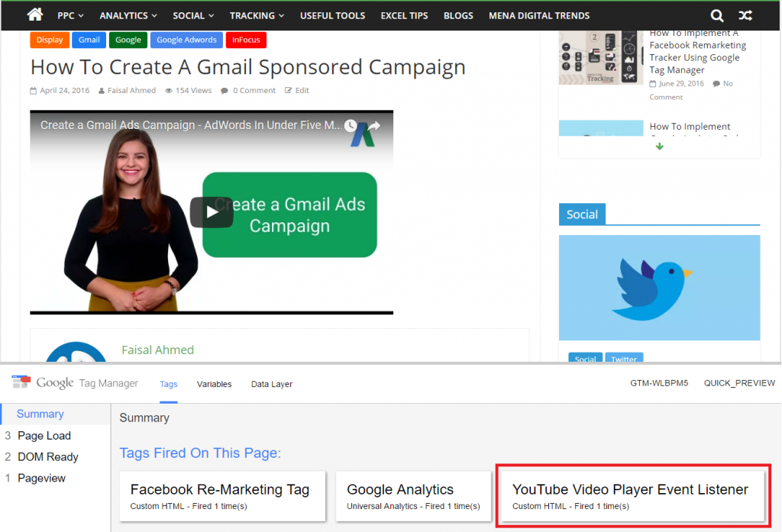Screen dimensions: 782x532
Task: Open YouTube Video Player Event Listener tag
Action: click(x=630, y=496)
